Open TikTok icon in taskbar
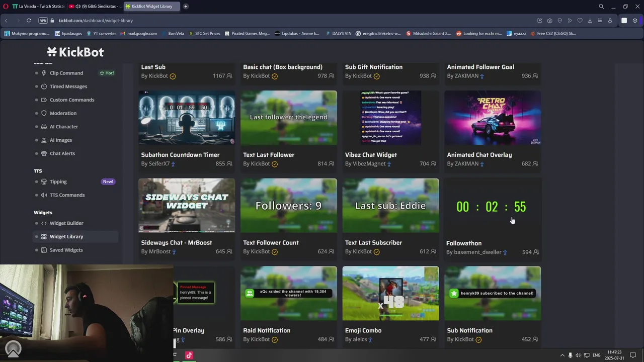Image resolution: width=644 pixels, height=362 pixels. tap(189, 355)
